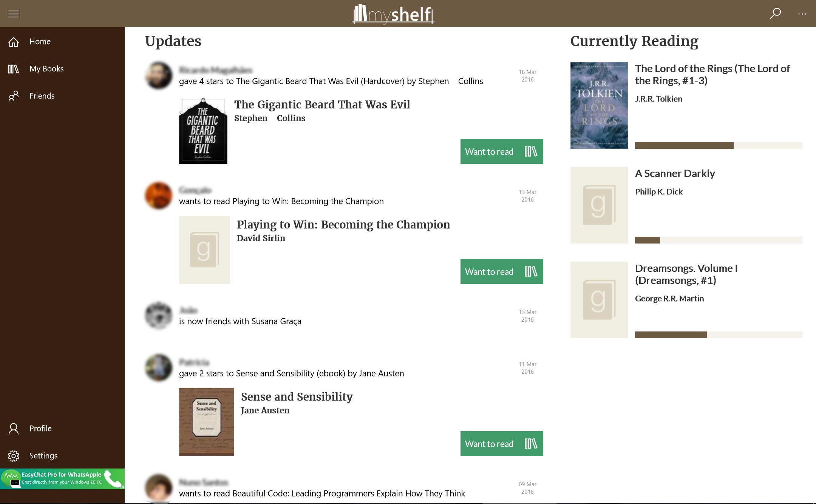Click the EasyChat Pro WhatsApple ad banner
Screen dimensions: 816x504
click(62, 479)
